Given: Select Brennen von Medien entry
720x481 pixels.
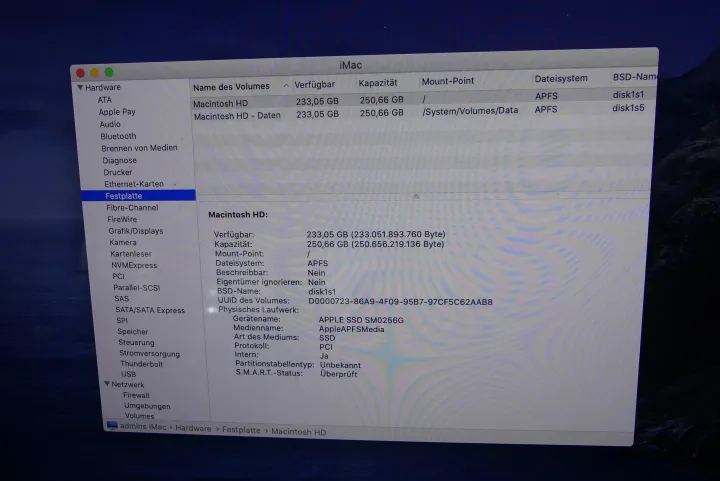Looking at the screenshot, I should coord(139,148).
